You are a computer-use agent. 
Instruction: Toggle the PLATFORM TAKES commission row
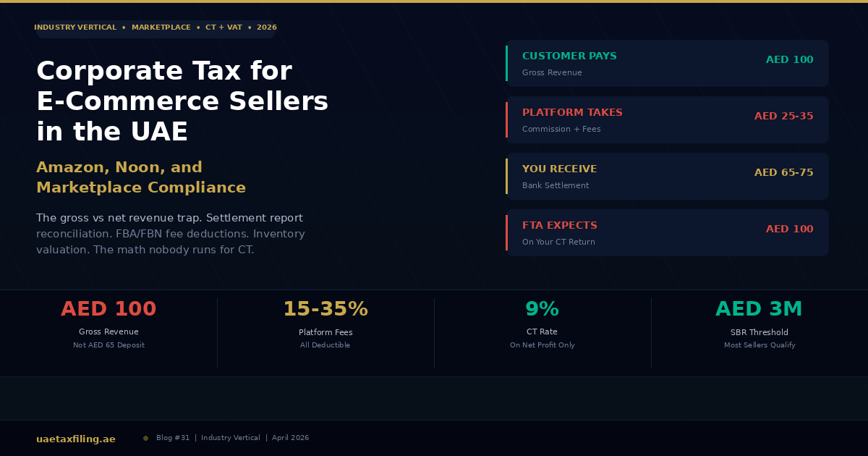tap(667, 119)
